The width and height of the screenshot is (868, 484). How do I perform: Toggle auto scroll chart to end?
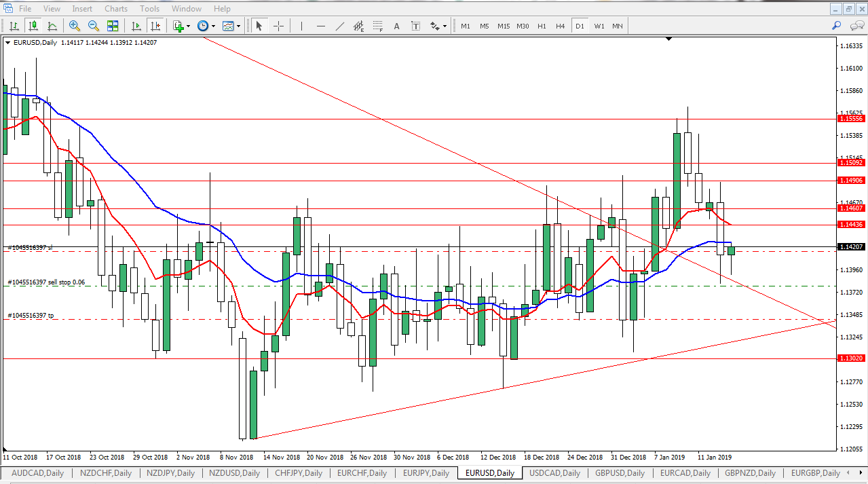click(x=136, y=26)
